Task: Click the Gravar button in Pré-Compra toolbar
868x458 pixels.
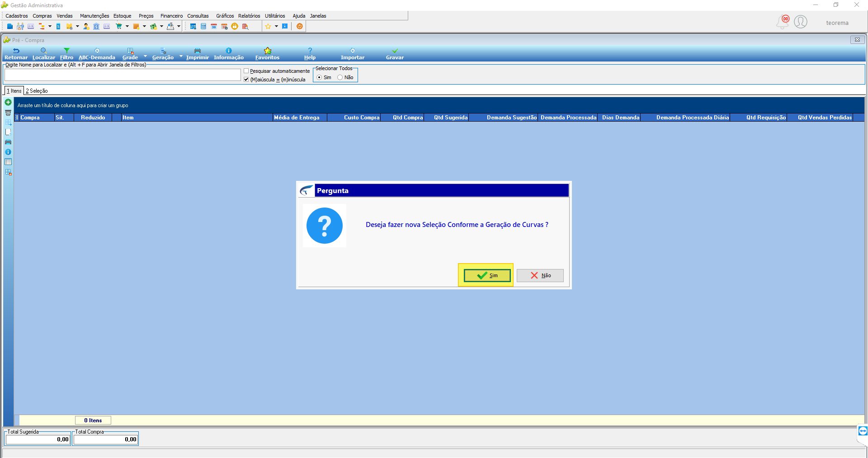Action: [x=395, y=54]
